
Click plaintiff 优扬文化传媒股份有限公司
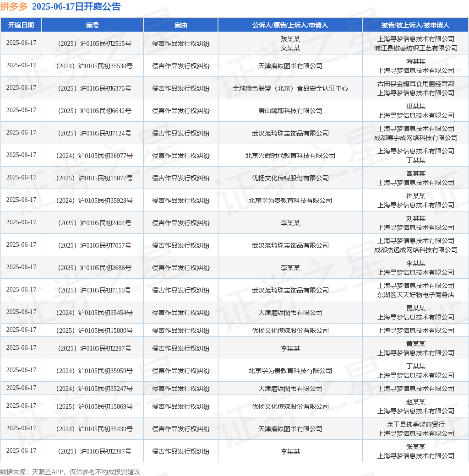coord(290,178)
